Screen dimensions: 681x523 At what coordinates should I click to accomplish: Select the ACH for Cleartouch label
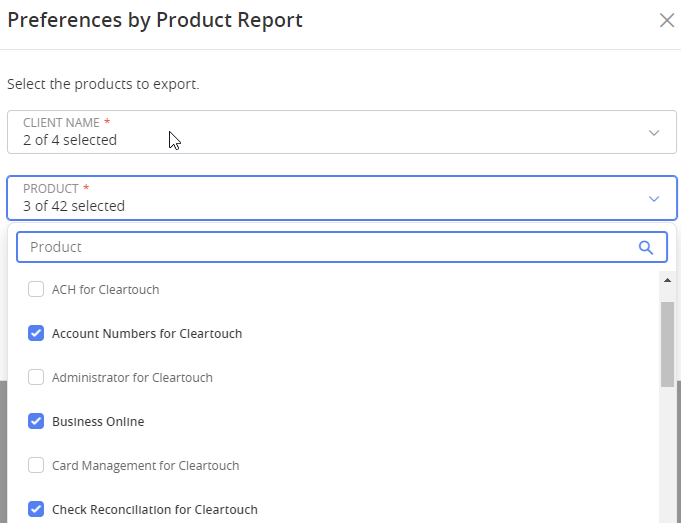105,289
